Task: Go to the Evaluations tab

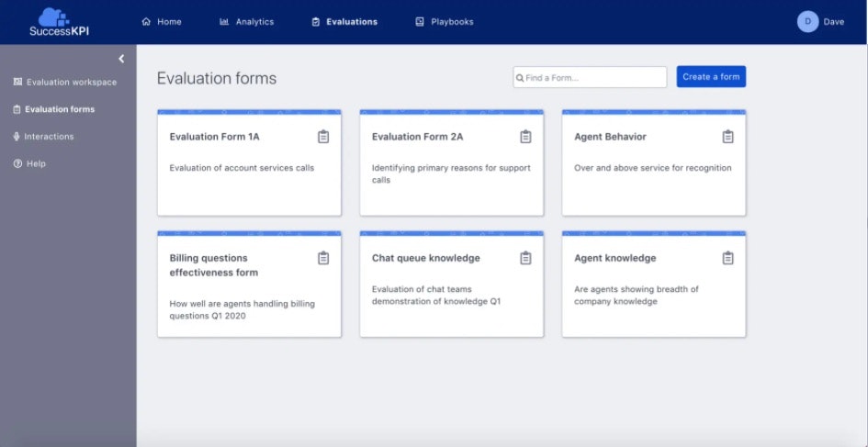Action: click(x=344, y=22)
